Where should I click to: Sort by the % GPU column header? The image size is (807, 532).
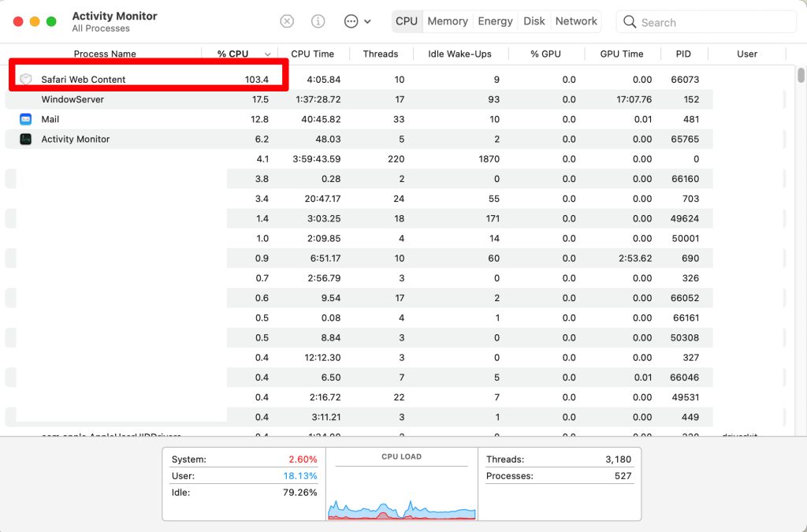pyautogui.click(x=545, y=54)
